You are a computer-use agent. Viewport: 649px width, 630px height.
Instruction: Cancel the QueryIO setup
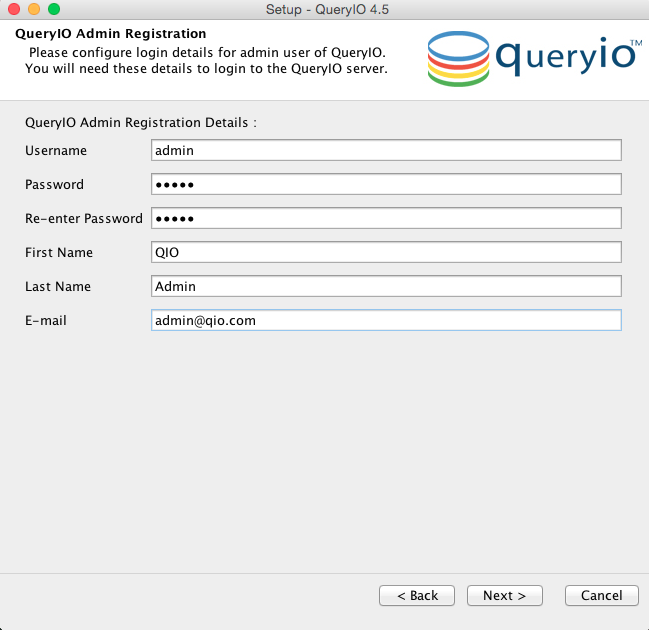(x=602, y=596)
